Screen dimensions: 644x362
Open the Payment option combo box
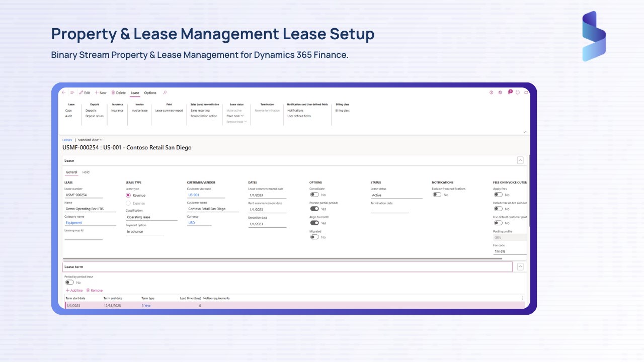coord(145,232)
